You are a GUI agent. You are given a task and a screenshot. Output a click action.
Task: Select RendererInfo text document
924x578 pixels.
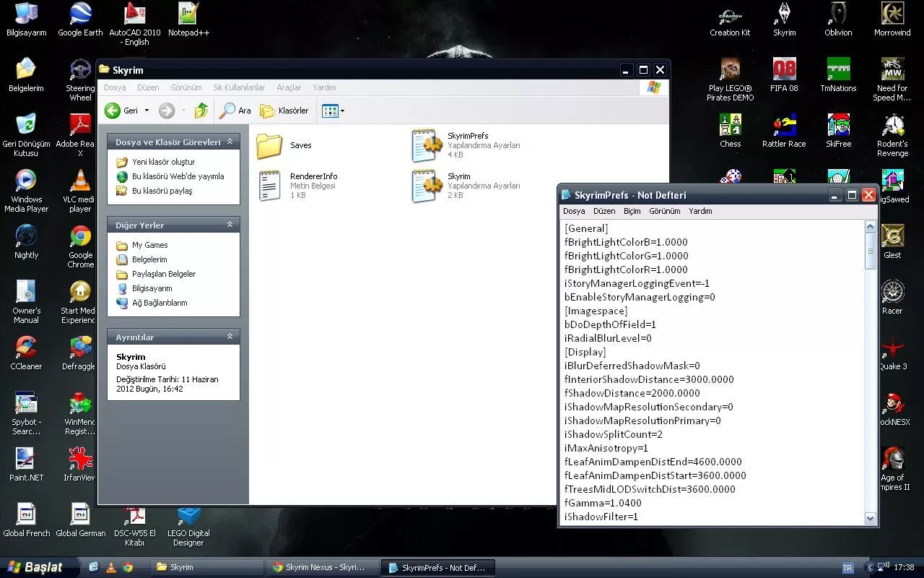point(299,186)
